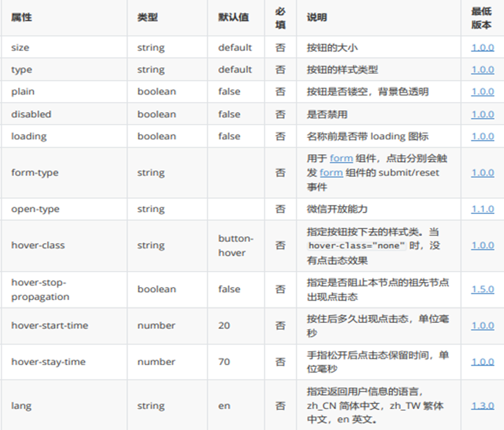Image resolution: width=504 pixels, height=430 pixels.
Task: Open the 1.0.0 version link in type row
Action: click(x=482, y=70)
